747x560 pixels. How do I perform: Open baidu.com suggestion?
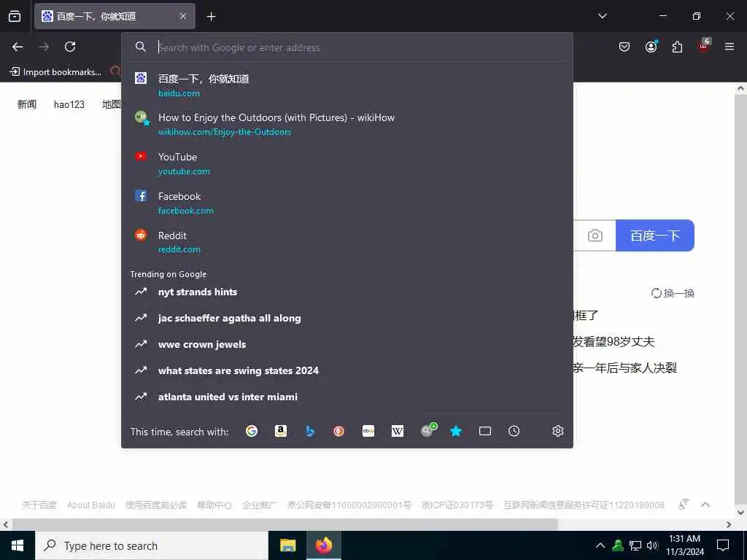tap(347, 85)
